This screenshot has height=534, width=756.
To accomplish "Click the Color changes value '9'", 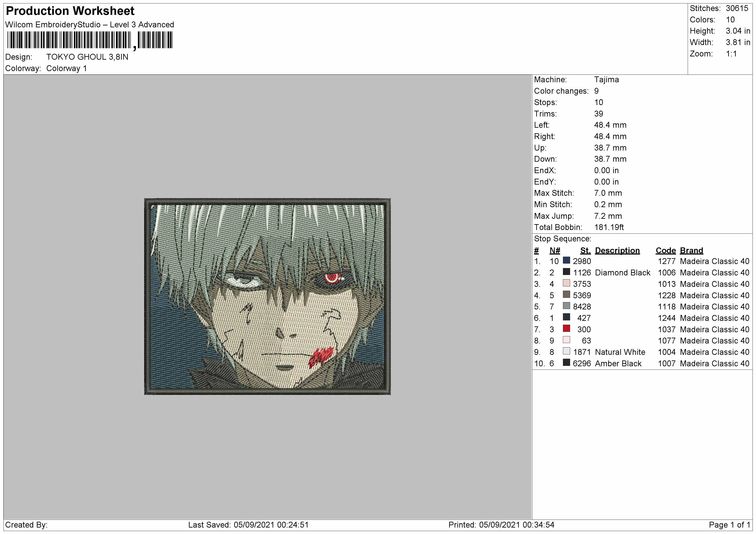I will (596, 91).
